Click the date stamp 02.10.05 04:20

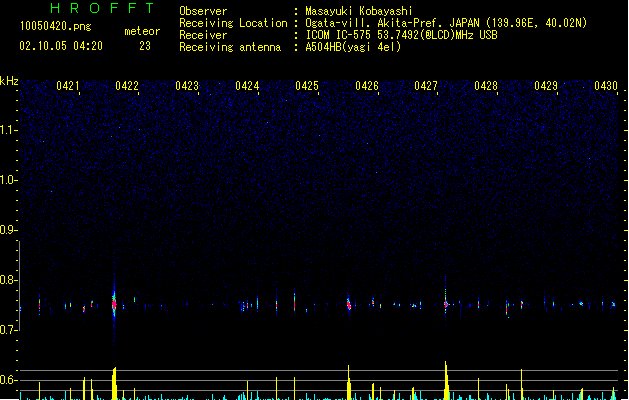point(61,46)
